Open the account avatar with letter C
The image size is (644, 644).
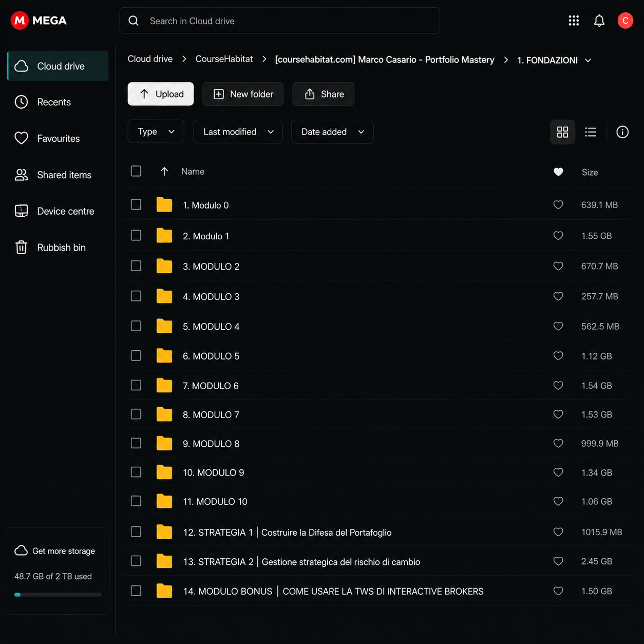click(625, 21)
